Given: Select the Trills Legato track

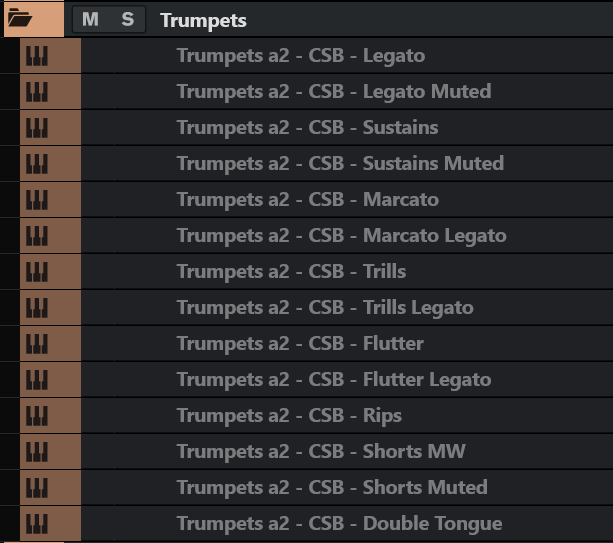Looking at the screenshot, I should [325, 308].
